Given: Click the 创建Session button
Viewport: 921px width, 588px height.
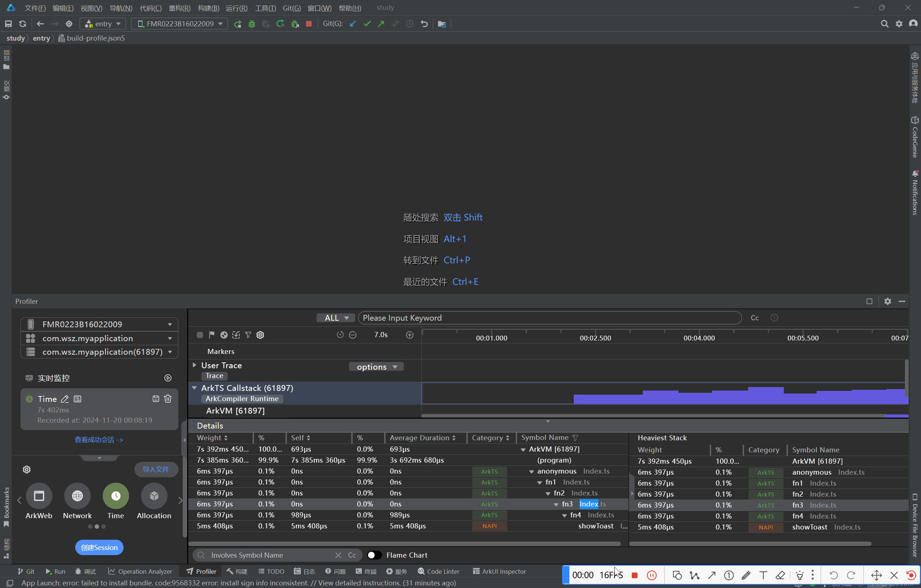Looking at the screenshot, I should point(99,548).
